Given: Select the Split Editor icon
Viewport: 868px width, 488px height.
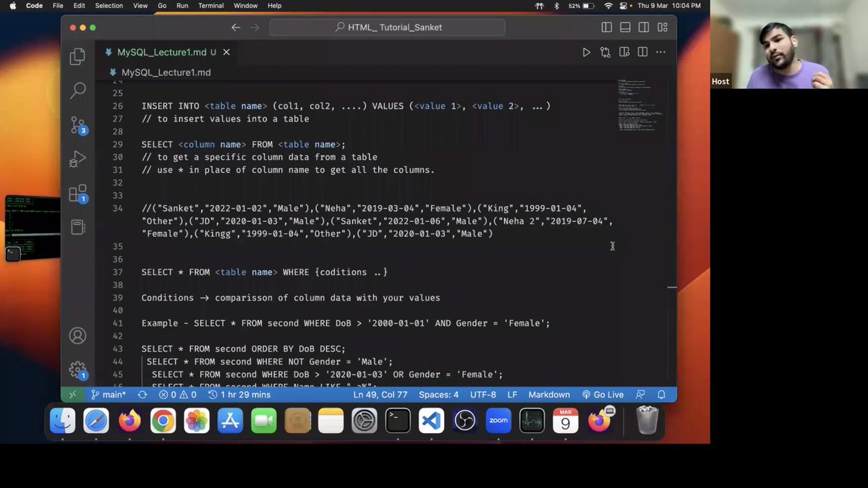Looking at the screenshot, I should [643, 52].
